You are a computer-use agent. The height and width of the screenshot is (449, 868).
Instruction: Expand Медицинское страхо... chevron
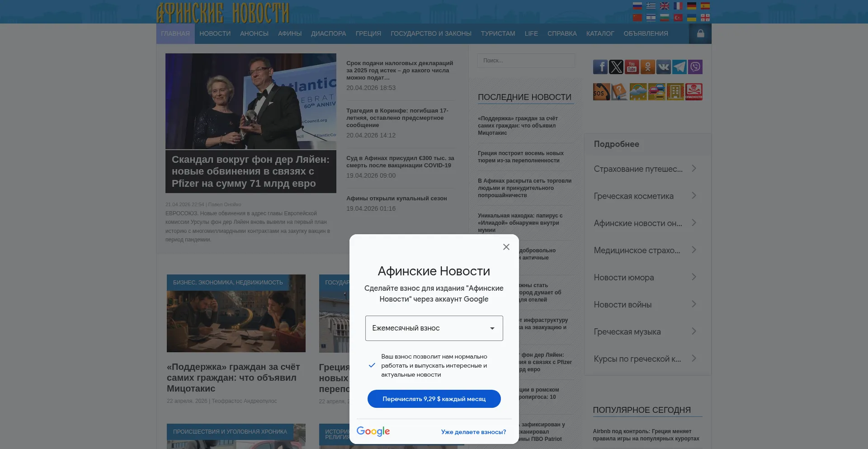click(x=693, y=250)
